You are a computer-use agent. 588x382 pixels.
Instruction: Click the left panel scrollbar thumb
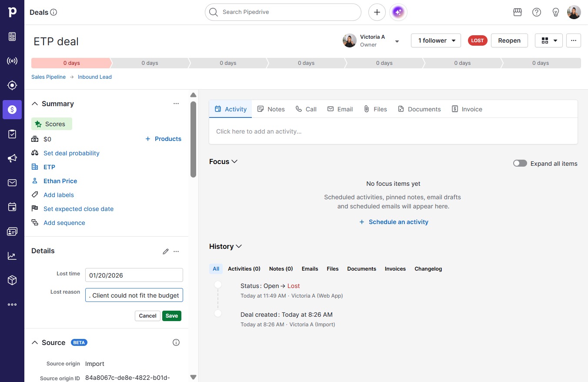(x=194, y=139)
